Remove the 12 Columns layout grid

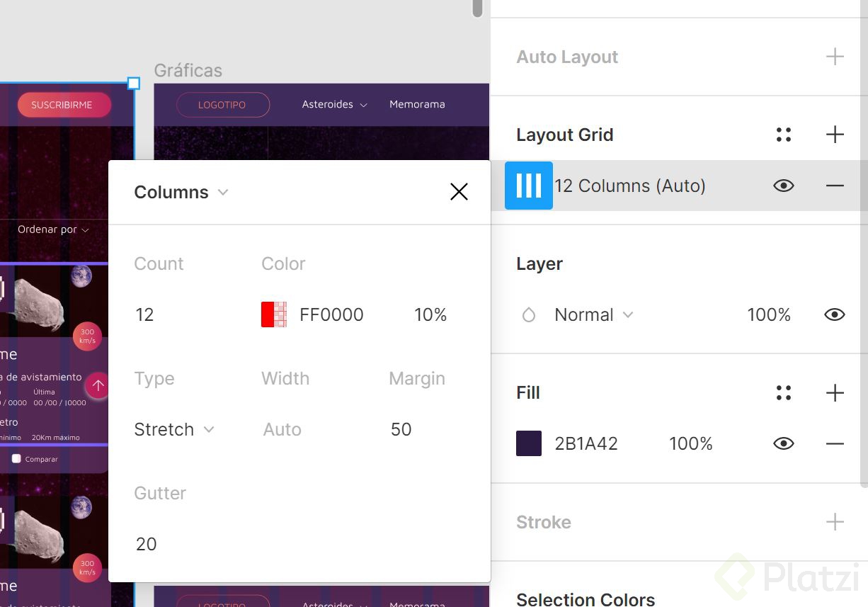pos(835,186)
